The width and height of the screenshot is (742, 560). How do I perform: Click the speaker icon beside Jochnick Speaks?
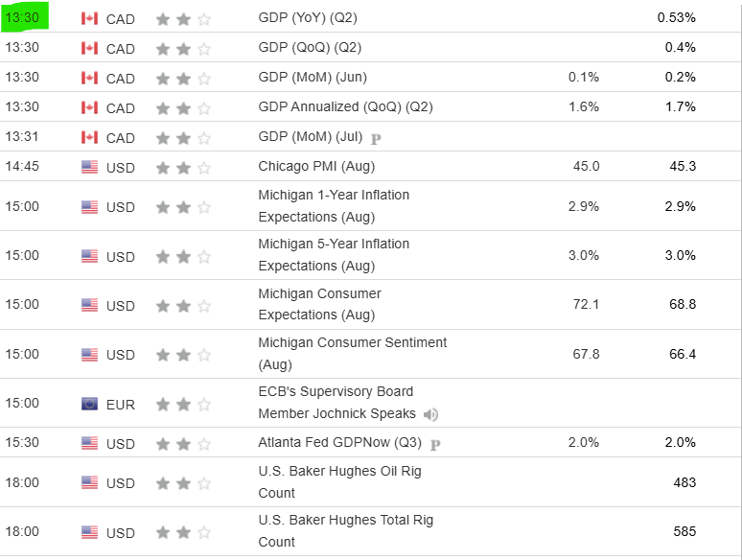click(431, 414)
